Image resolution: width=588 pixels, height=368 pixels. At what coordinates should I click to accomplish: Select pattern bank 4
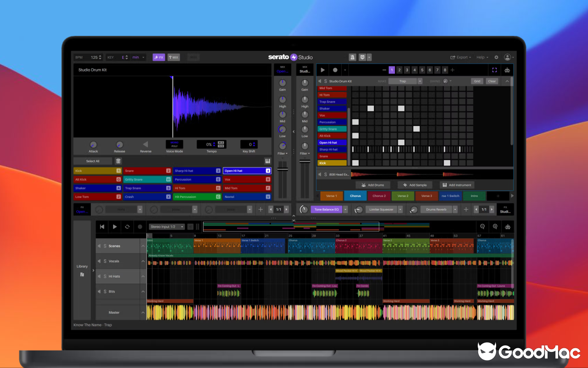[x=414, y=69]
